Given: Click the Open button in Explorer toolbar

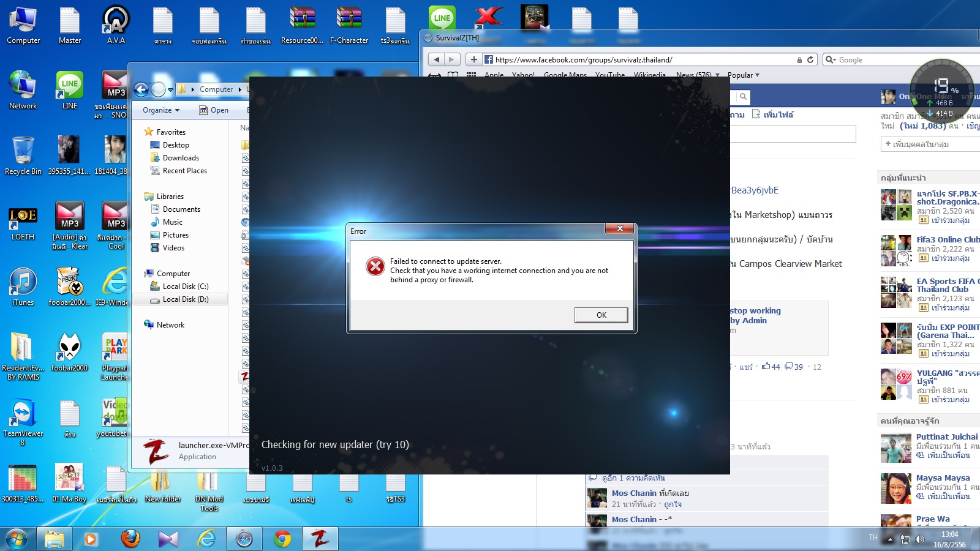Looking at the screenshot, I should [214, 110].
